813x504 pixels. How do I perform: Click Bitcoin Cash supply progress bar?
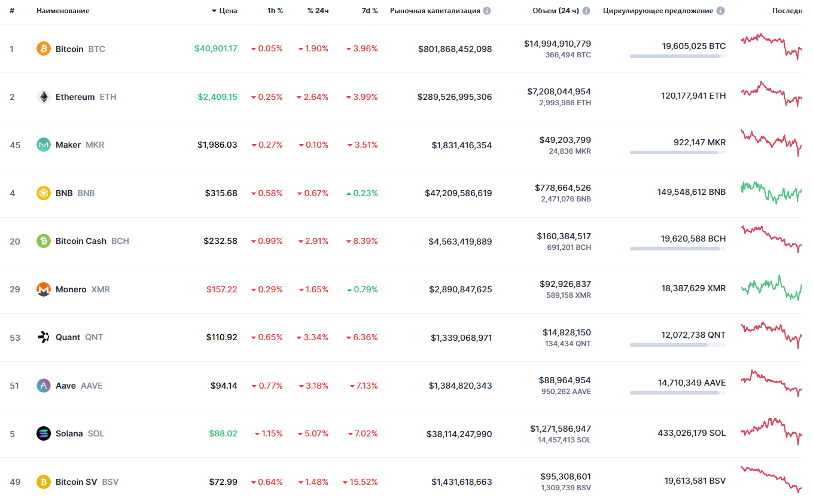678,249
